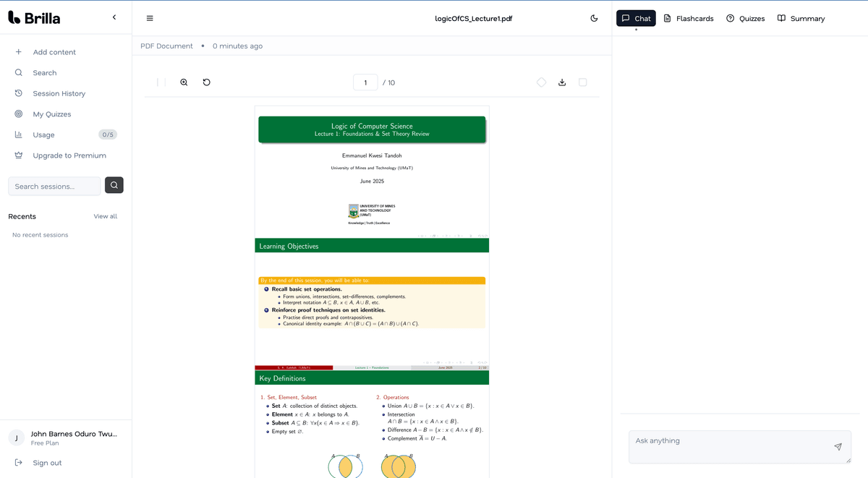Viewport: 868px width, 478px height.
Task: Toggle dark mode with the moon icon
Action: coord(594,18)
